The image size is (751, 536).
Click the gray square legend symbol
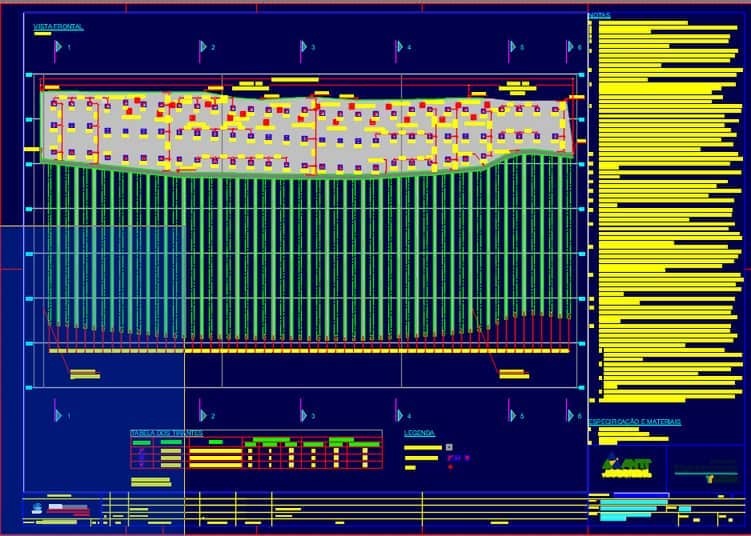pos(449,447)
